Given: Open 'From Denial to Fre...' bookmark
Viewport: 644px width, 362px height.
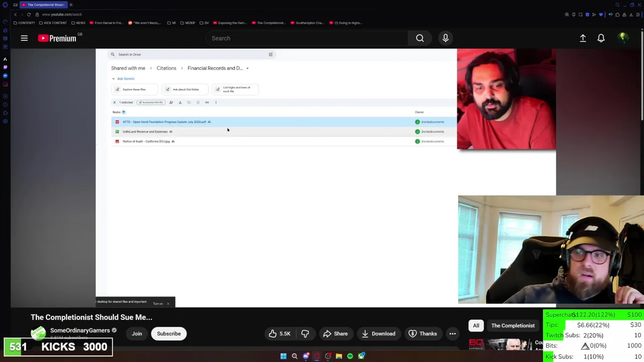Looking at the screenshot, I should [106, 23].
